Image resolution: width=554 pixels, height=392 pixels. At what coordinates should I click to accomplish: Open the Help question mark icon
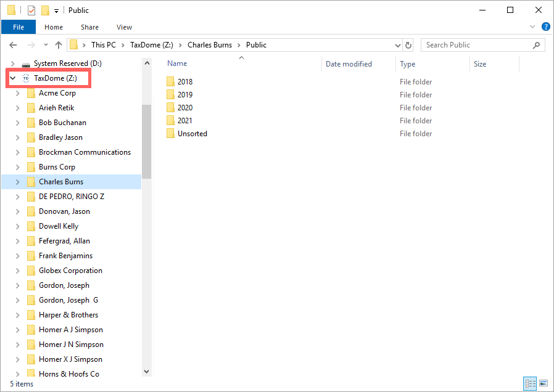[545, 27]
